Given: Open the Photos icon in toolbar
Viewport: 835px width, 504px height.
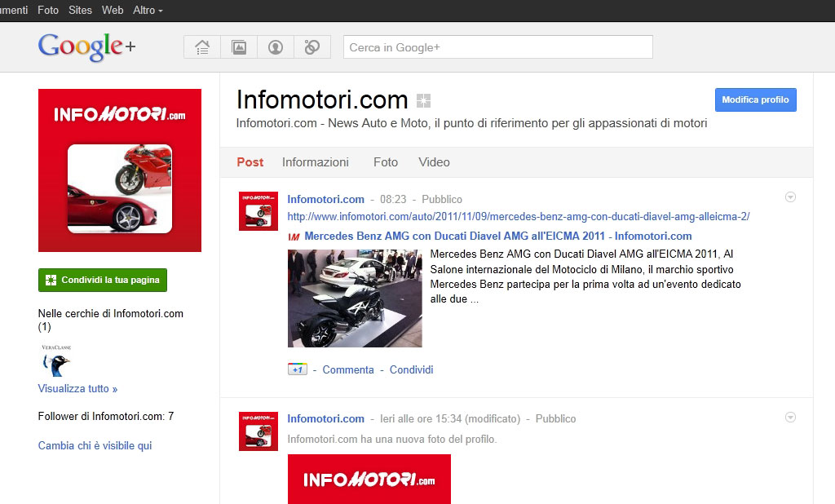Looking at the screenshot, I should tap(239, 47).
